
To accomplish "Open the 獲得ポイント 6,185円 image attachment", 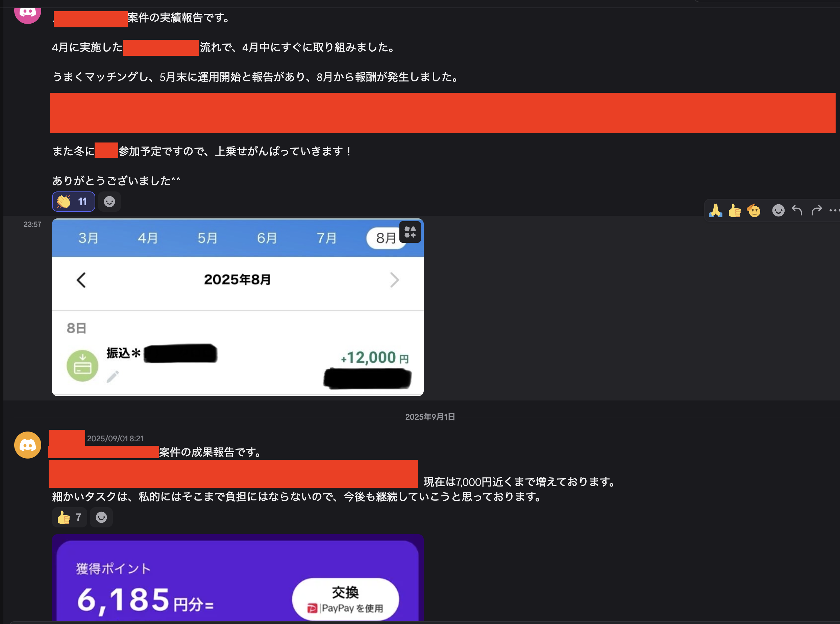I will pos(238,578).
